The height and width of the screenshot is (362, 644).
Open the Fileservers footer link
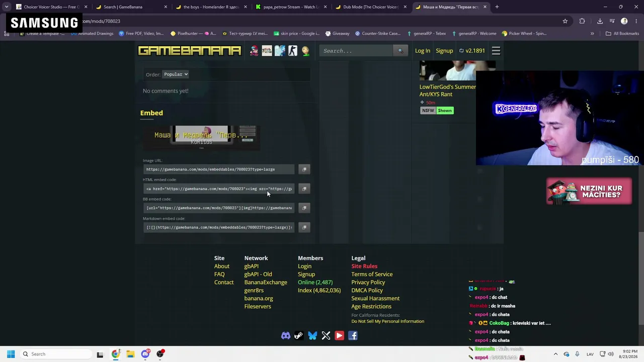[x=258, y=307]
